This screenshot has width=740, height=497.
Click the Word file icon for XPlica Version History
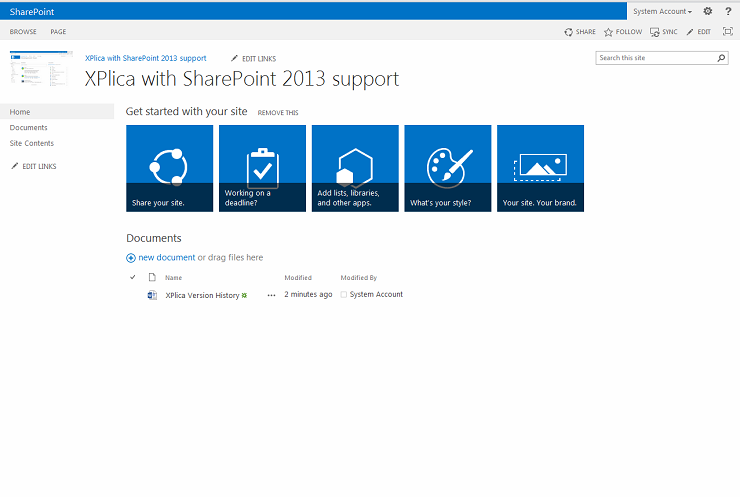click(x=152, y=295)
